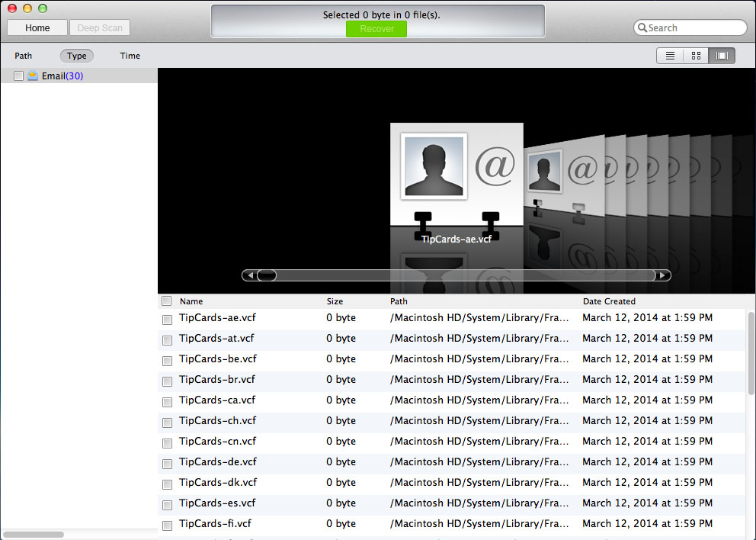The image size is (756, 540).
Task: Click the Home button
Action: [x=37, y=28]
